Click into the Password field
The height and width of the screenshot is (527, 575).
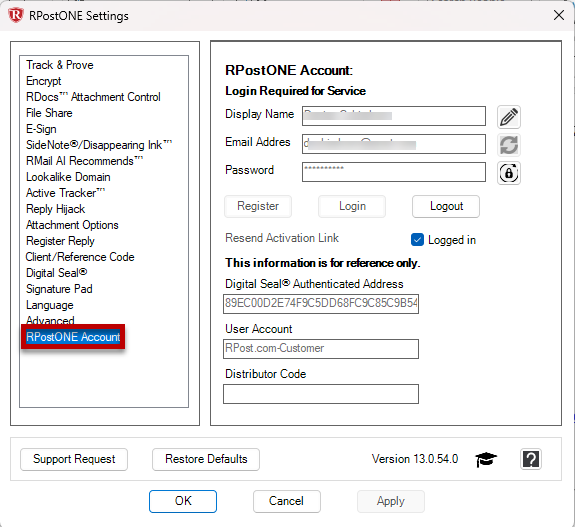coord(394,172)
